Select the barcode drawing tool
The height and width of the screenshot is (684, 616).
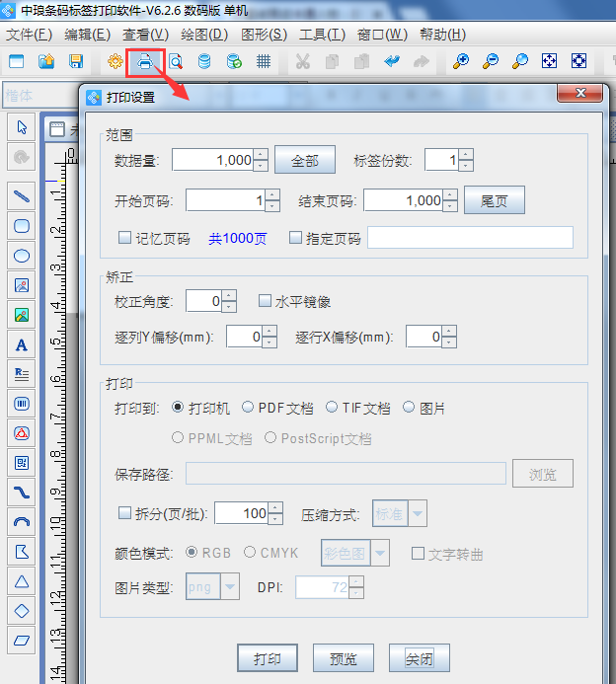pyautogui.click(x=22, y=404)
